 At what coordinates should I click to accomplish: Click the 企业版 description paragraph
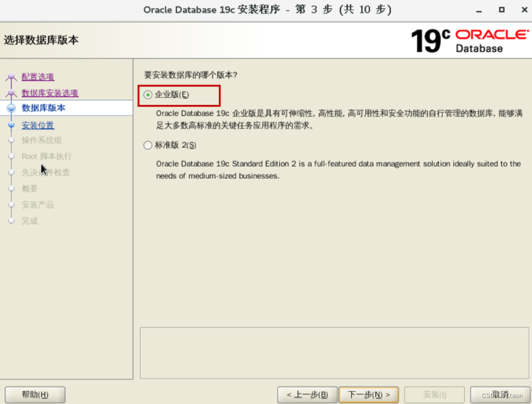(x=339, y=119)
